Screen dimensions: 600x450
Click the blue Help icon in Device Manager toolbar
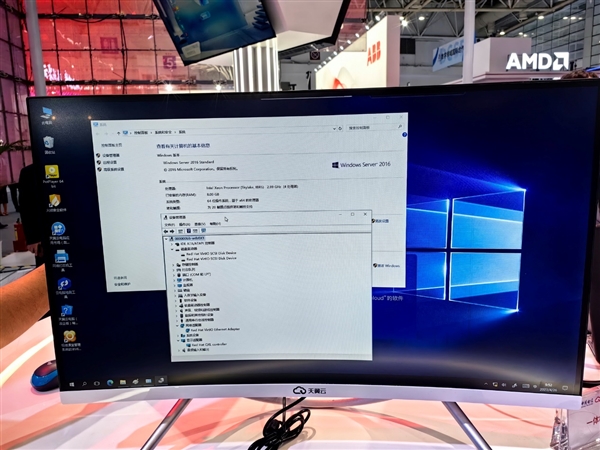pyautogui.click(x=189, y=231)
